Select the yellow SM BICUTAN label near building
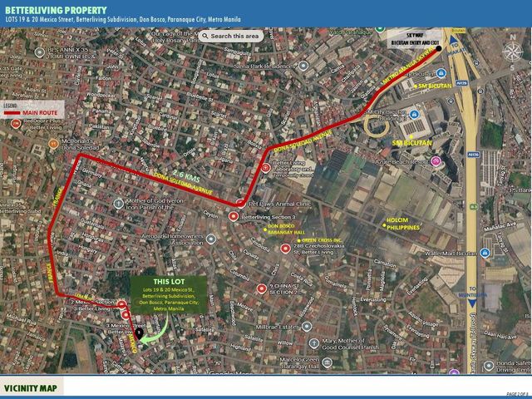 [x=412, y=143]
